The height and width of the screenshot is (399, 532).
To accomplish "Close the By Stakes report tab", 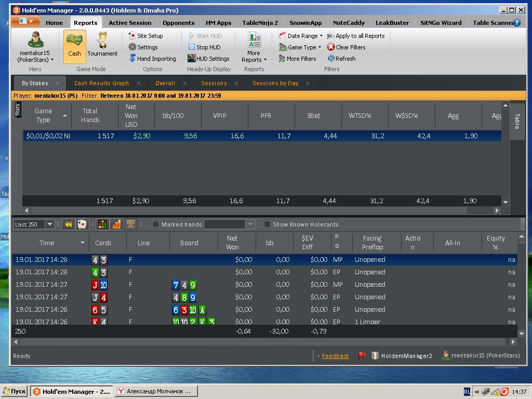I will click(x=58, y=83).
